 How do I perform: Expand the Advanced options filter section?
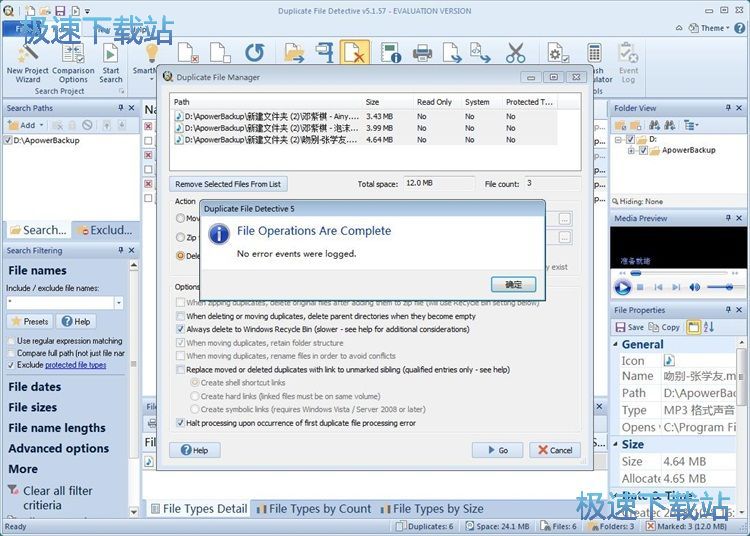click(58, 448)
